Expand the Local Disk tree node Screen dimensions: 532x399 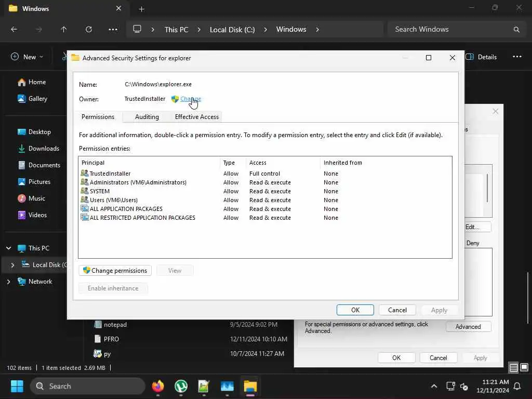12,265
